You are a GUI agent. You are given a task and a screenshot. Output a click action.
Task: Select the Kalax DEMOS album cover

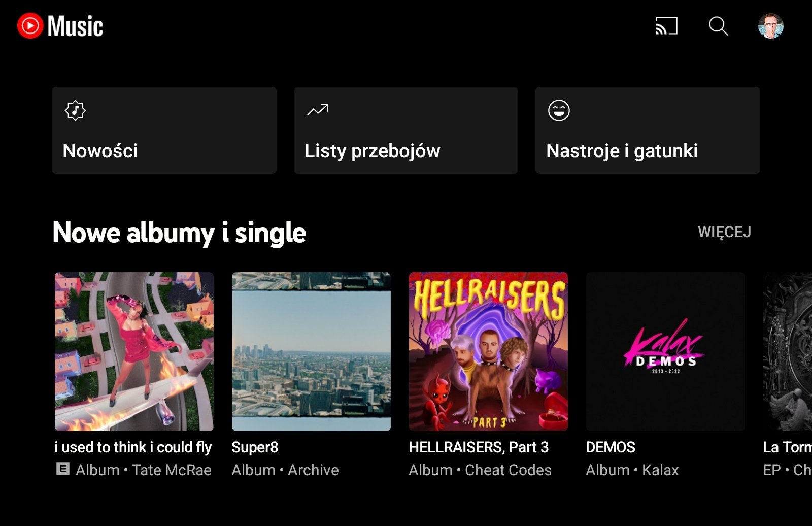click(x=665, y=351)
